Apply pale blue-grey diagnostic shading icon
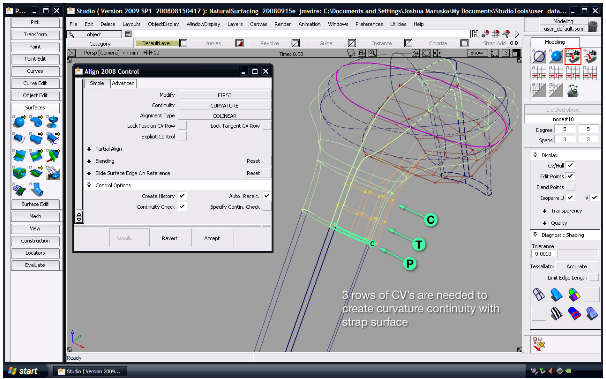 pyautogui.click(x=592, y=313)
